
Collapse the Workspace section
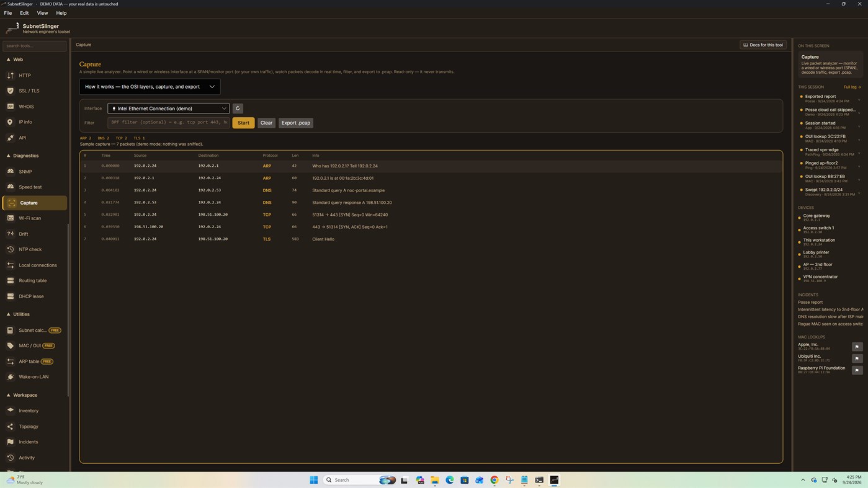[x=8, y=395]
